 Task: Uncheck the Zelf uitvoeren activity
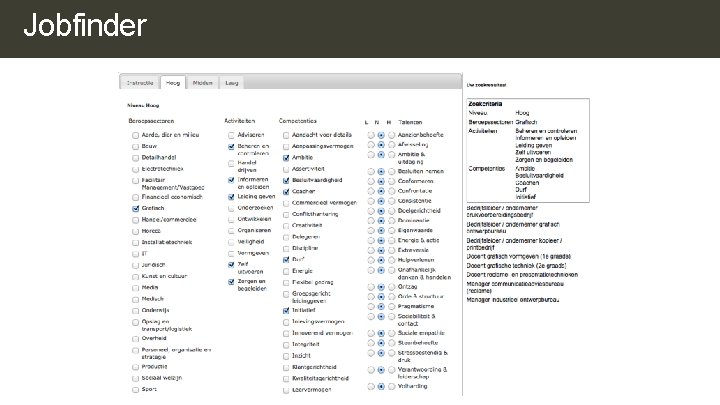pyautogui.click(x=231, y=265)
